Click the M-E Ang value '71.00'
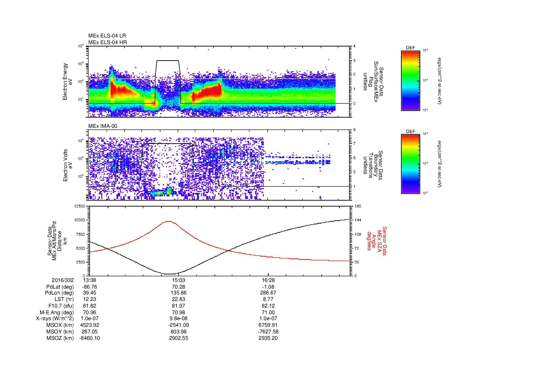This screenshot has width=555, height=392. click(268, 313)
